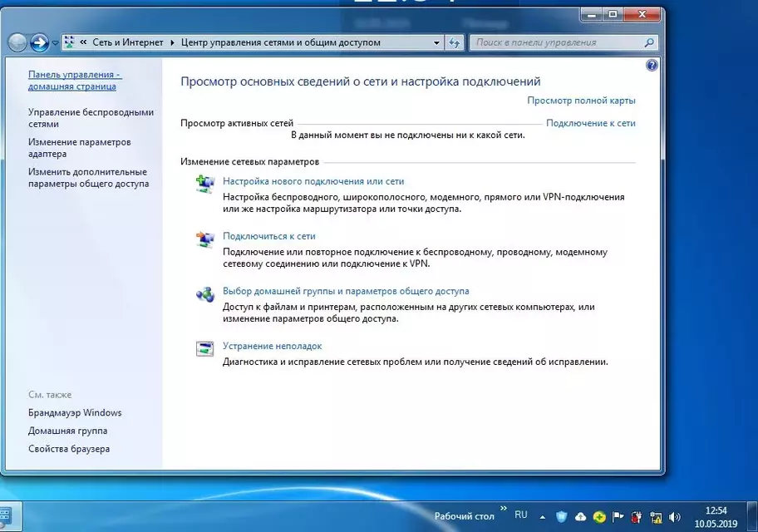
Task: Maximize the Network and Sharing Center window
Action: click(613, 14)
